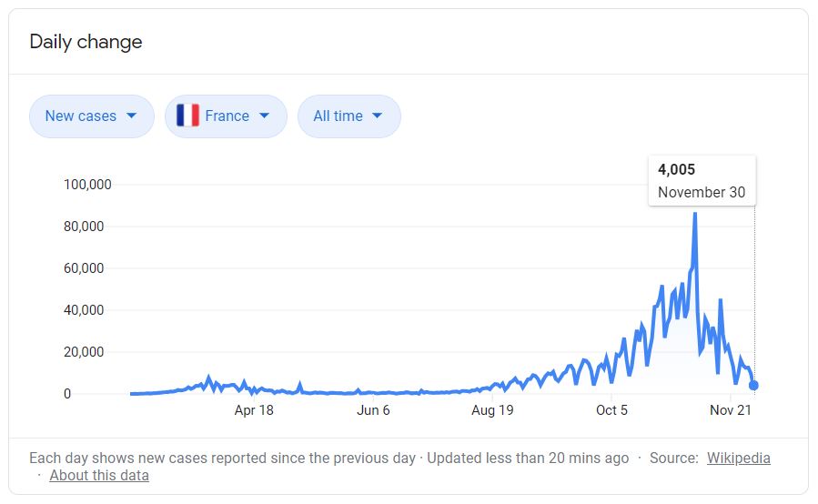This screenshot has width=818, height=504.
Task: Click the 4,005 value in the tooltip
Action: (x=676, y=169)
